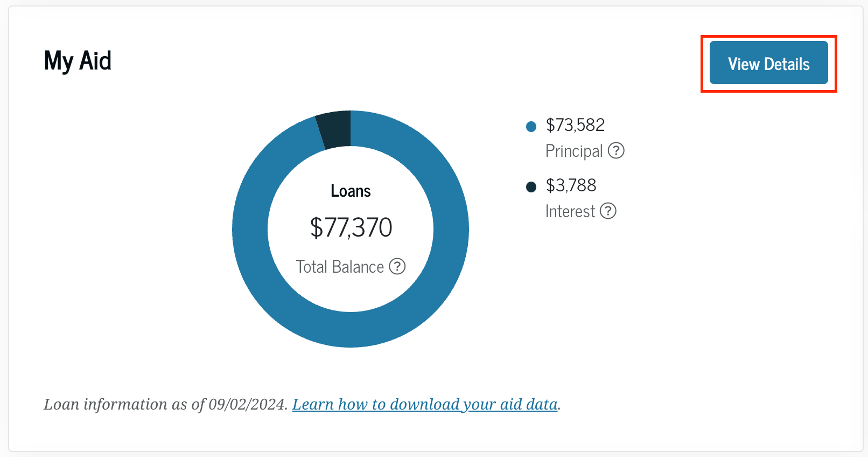The height and width of the screenshot is (457, 868).
Task: Expand the Interest amount details
Action: pos(572,185)
